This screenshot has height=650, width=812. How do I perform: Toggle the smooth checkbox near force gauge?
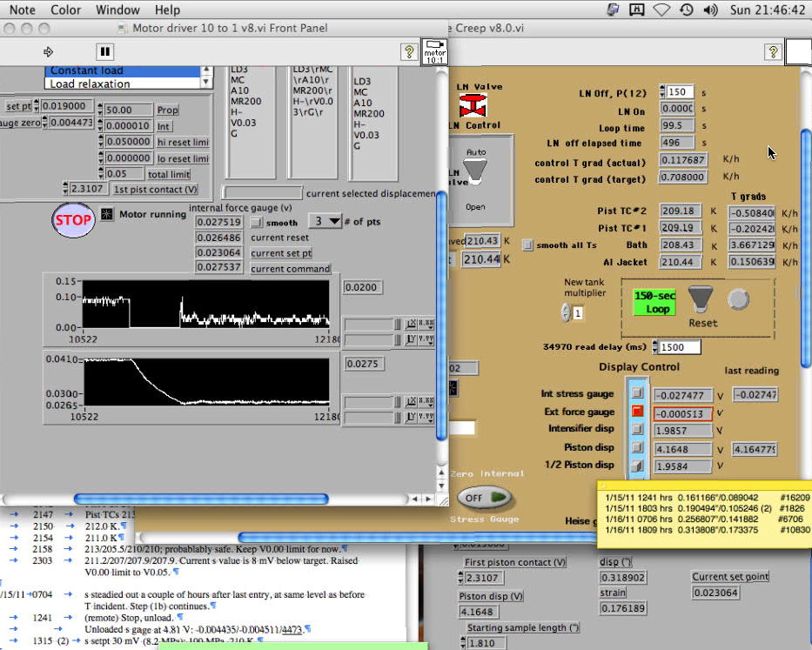tap(257, 223)
